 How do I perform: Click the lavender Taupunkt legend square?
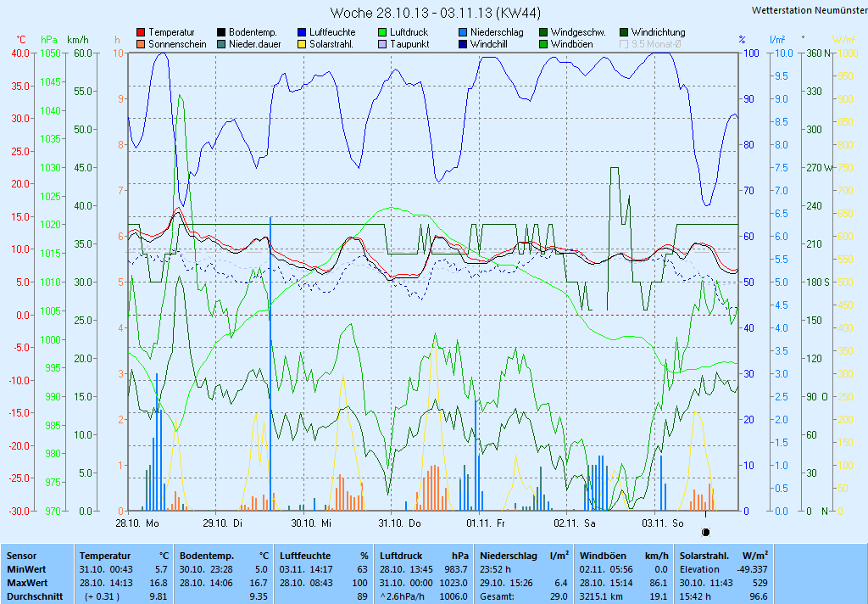pyautogui.click(x=382, y=44)
